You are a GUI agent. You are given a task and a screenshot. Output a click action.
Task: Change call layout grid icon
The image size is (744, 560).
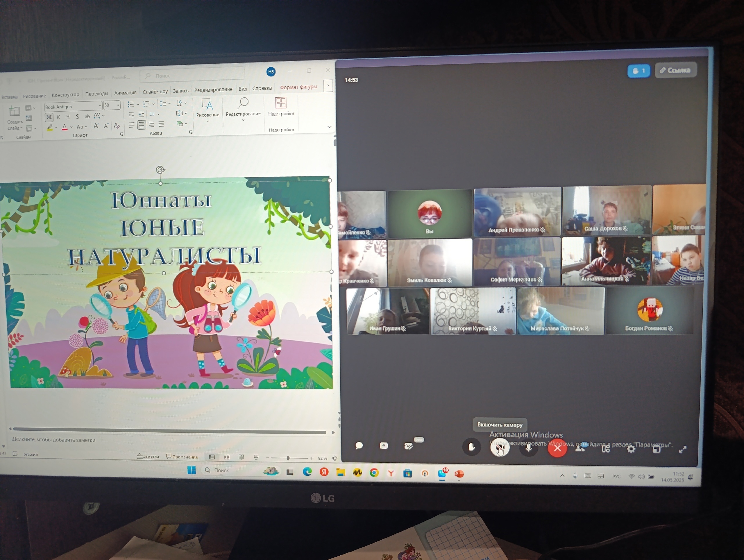coord(606,448)
